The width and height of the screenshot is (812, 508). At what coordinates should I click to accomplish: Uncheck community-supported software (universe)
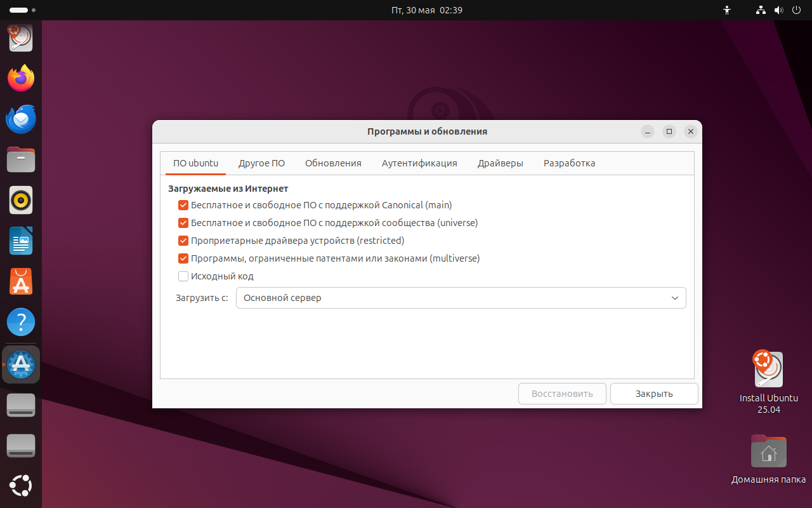pyautogui.click(x=183, y=223)
